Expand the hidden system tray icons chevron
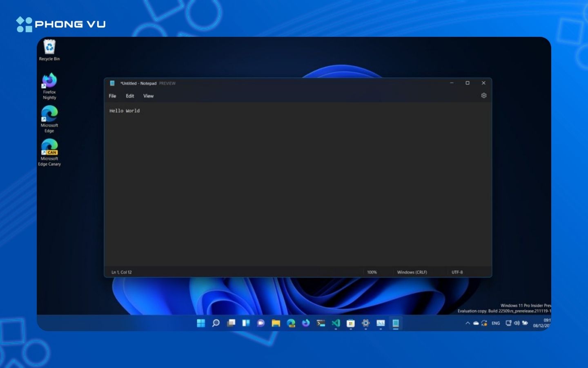588x368 pixels. point(468,323)
